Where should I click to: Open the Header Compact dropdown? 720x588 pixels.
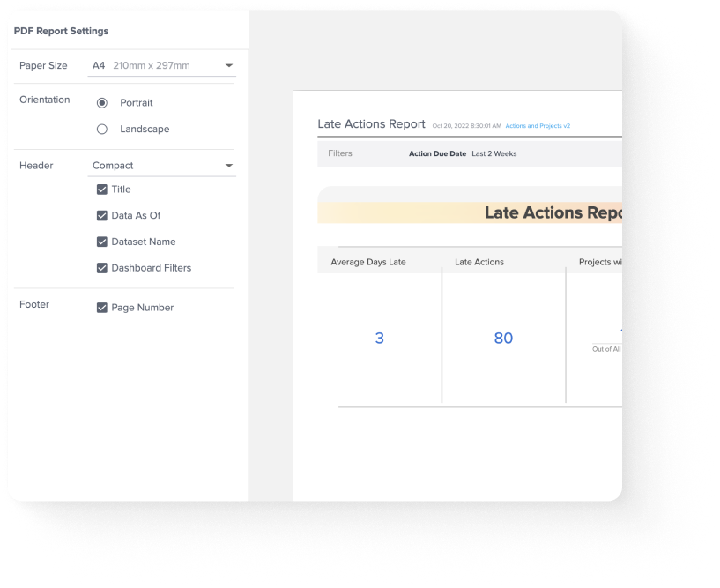(x=161, y=166)
